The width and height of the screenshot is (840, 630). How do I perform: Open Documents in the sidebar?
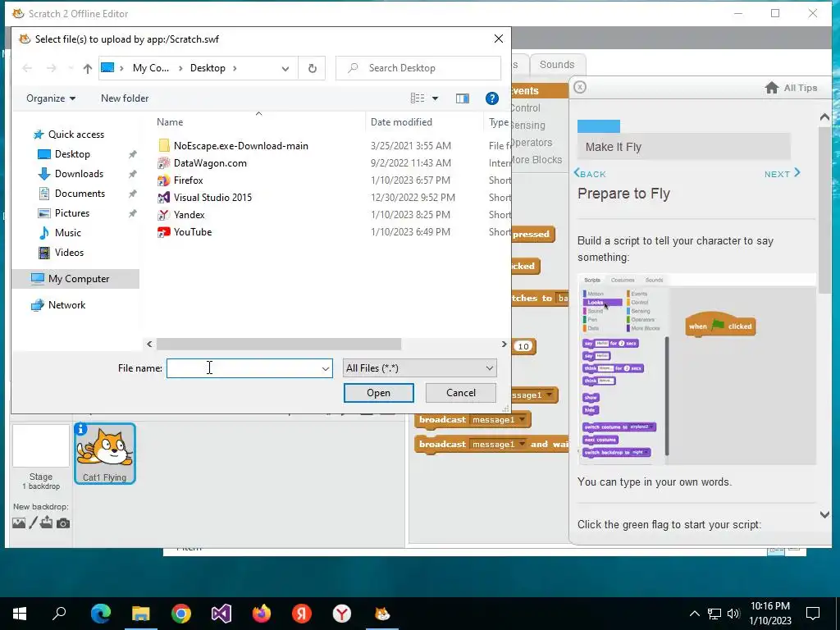pos(80,194)
